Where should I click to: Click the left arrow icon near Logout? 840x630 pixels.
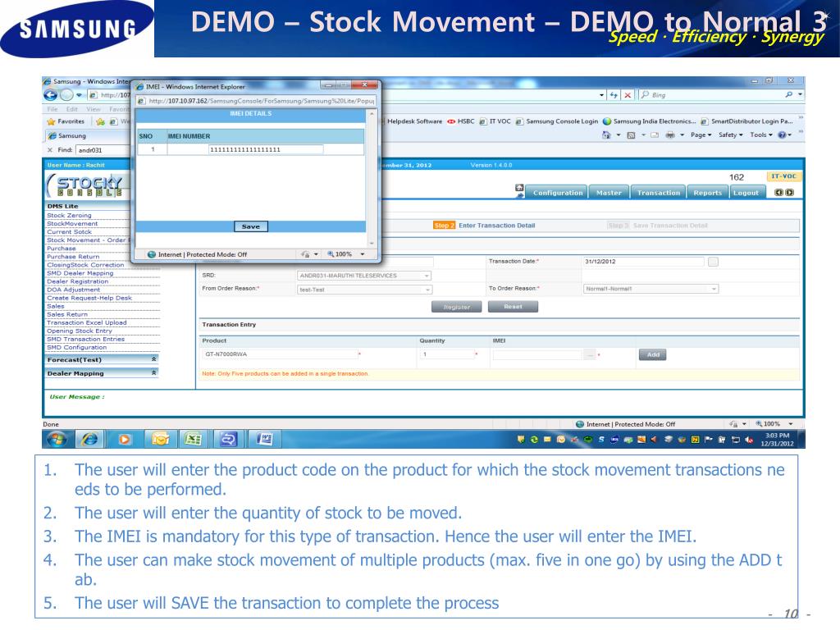(x=779, y=192)
